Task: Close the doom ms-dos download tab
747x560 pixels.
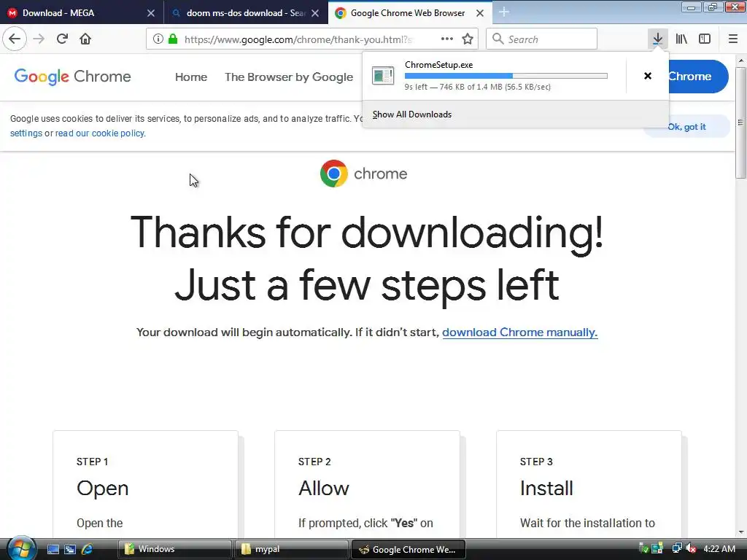Action: pyautogui.click(x=315, y=13)
